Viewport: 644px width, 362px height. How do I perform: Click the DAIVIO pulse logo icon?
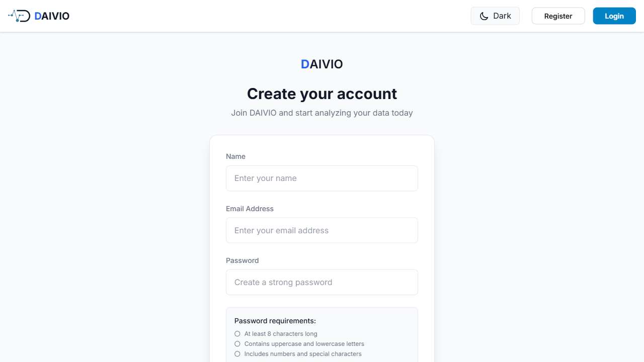(19, 16)
